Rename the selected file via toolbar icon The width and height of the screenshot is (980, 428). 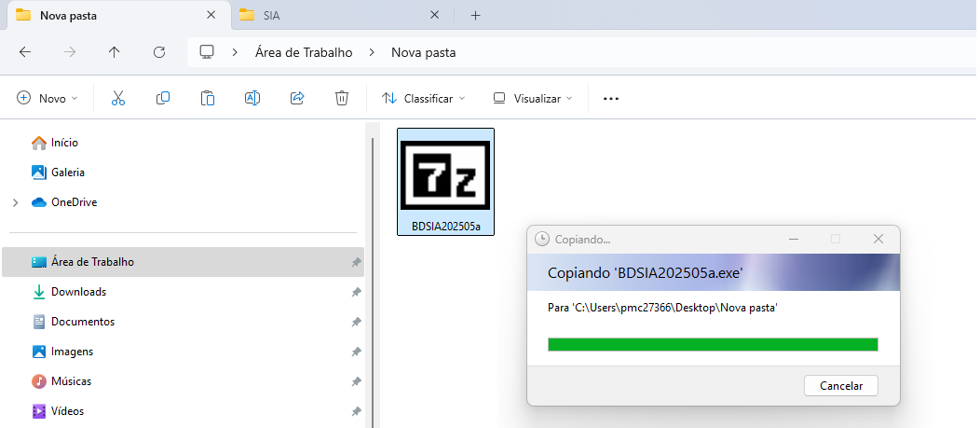tap(252, 98)
